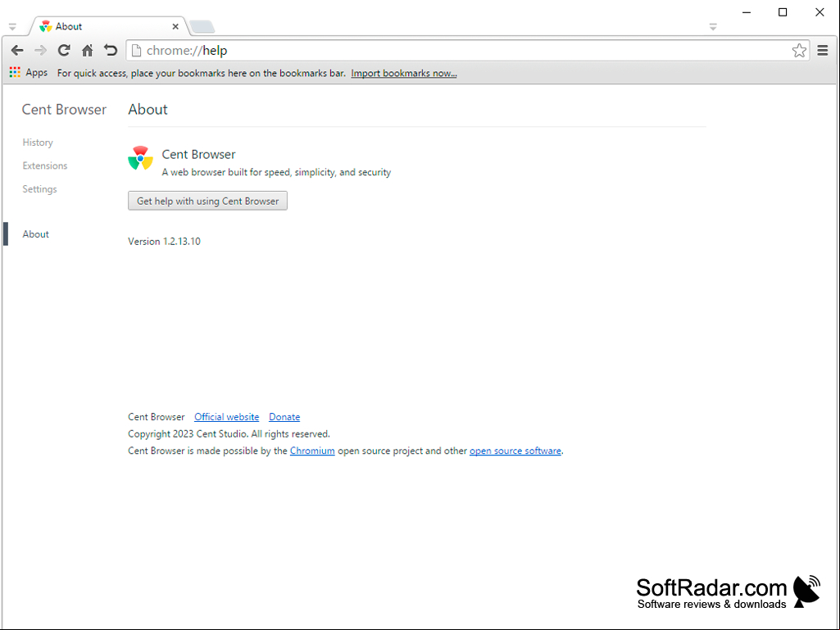Image resolution: width=840 pixels, height=630 pixels.
Task: Open the Chromium project link
Action: [312, 451]
